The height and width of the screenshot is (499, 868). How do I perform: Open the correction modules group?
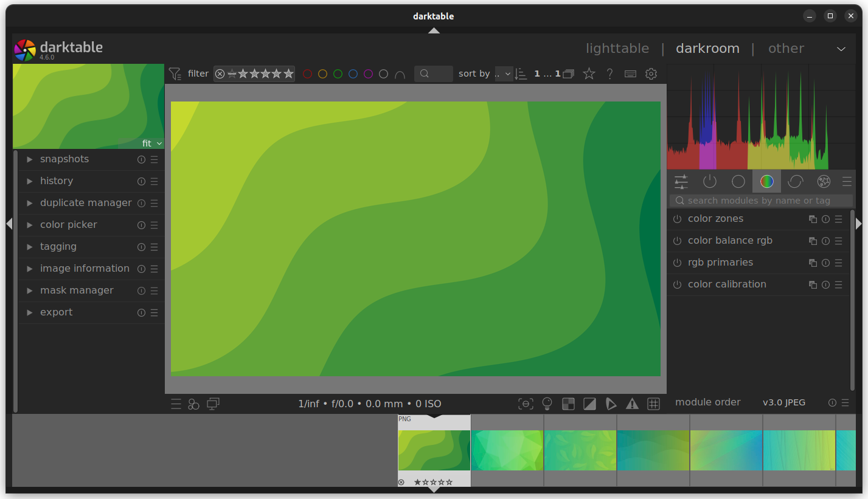tap(795, 181)
